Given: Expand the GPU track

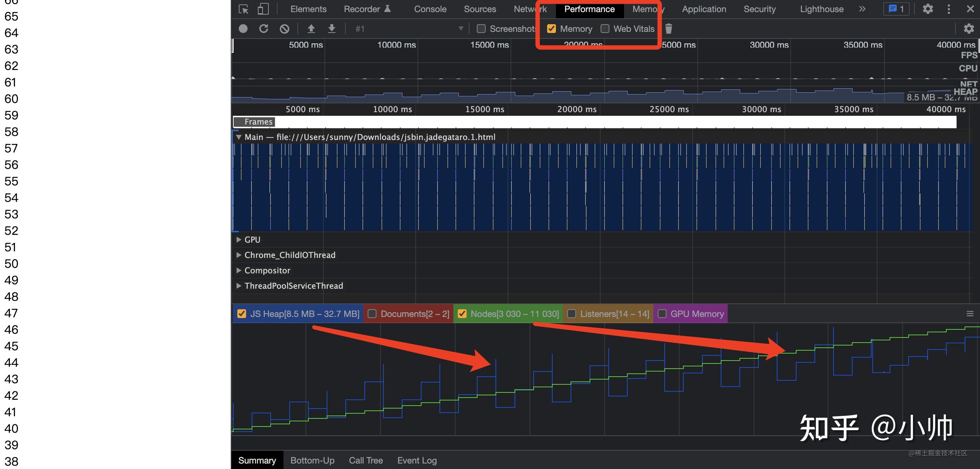Looking at the screenshot, I should 239,240.
